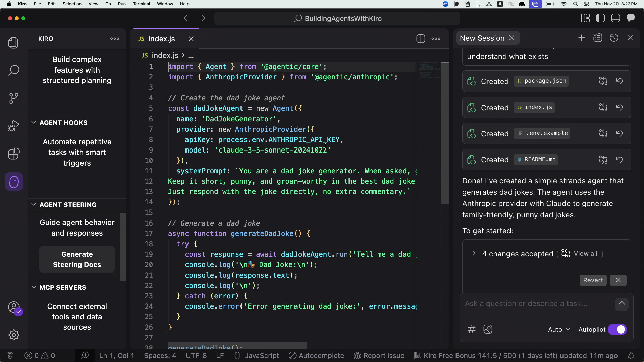The image size is (644, 362).
Task: Select the Kiro ghost sidebar icon
Action: (14, 182)
